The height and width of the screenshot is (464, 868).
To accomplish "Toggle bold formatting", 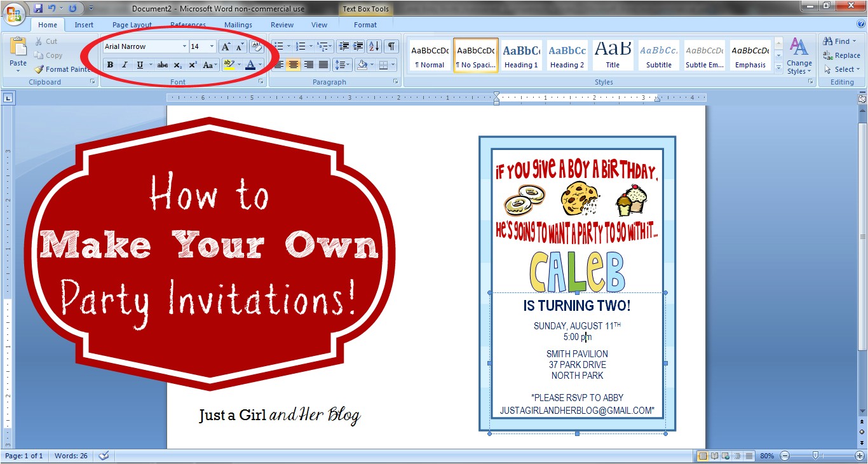I will [x=110, y=64].
